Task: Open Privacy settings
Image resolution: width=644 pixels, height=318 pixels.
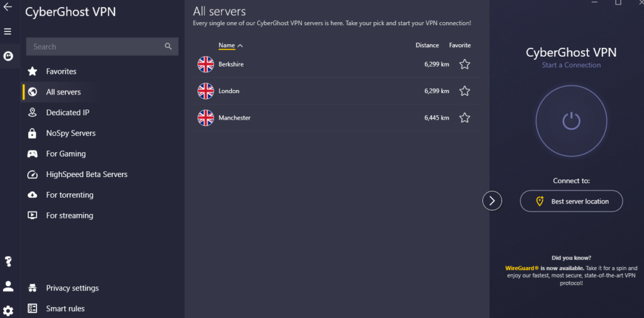Action: (x=72, y=288)
